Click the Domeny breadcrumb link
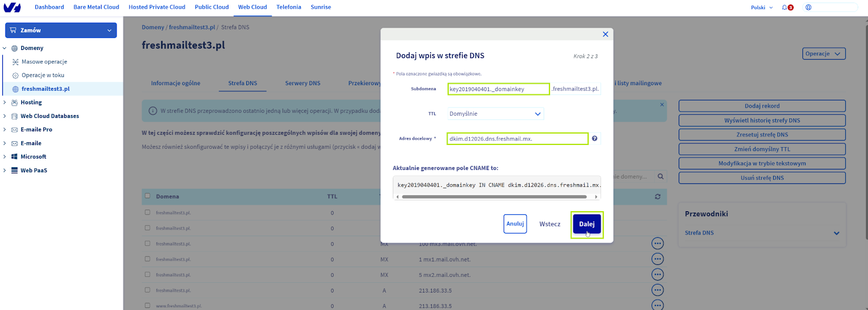868x310 pixels. pos(153,27)
